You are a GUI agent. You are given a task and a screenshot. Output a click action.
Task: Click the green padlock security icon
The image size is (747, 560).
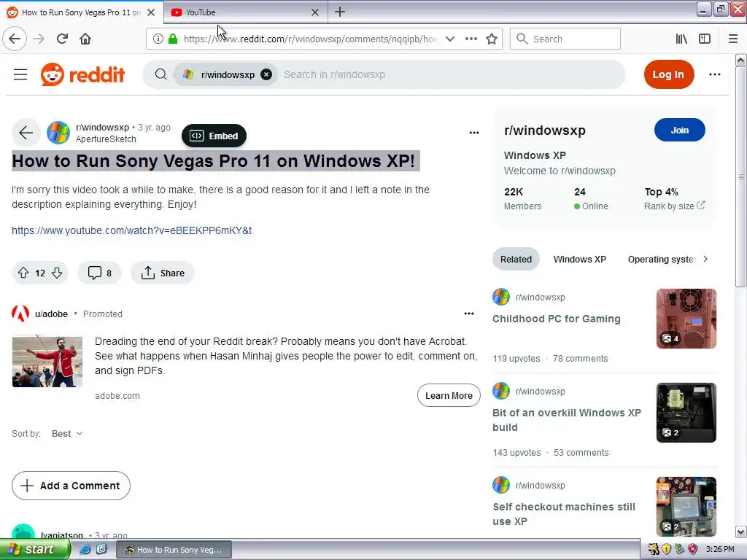[173, 39]
